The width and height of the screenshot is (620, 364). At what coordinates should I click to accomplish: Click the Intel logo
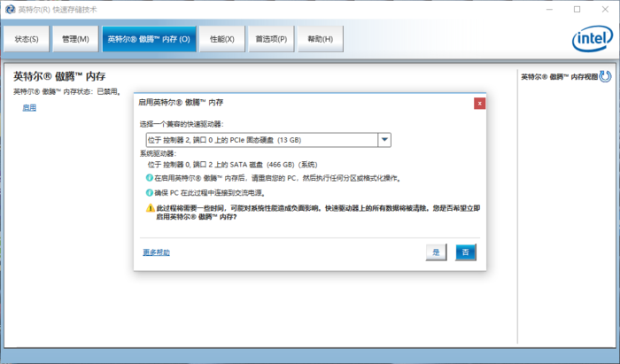pyautogui.click(x=593, y=39)
